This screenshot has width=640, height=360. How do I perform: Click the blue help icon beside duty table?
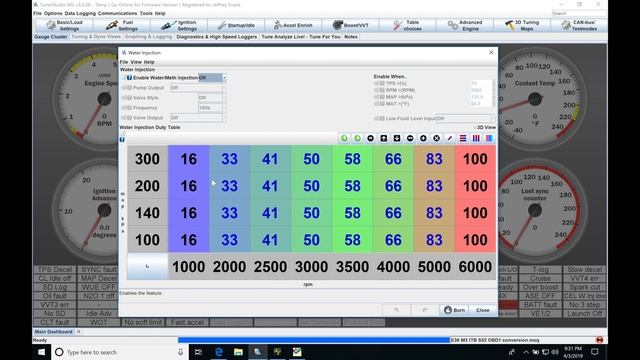tap(122, 140)
